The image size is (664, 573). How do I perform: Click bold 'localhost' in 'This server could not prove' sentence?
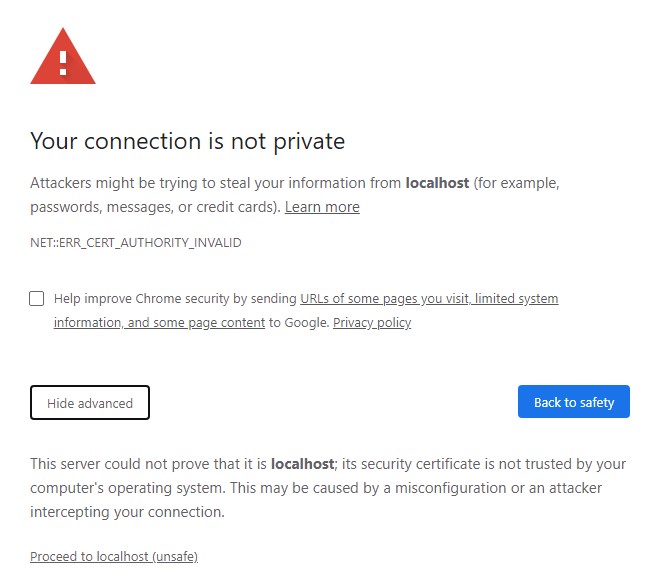click(x=304, y=464)
